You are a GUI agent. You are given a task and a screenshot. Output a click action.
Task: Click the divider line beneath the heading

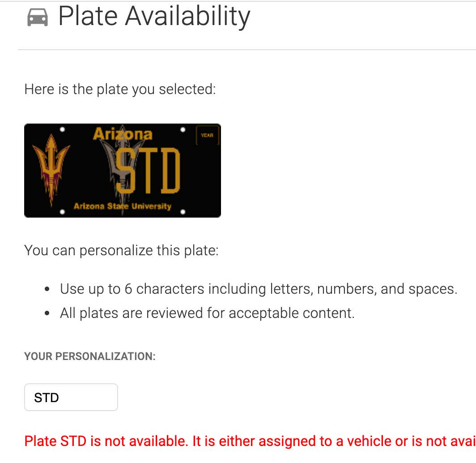coord(247,50)
